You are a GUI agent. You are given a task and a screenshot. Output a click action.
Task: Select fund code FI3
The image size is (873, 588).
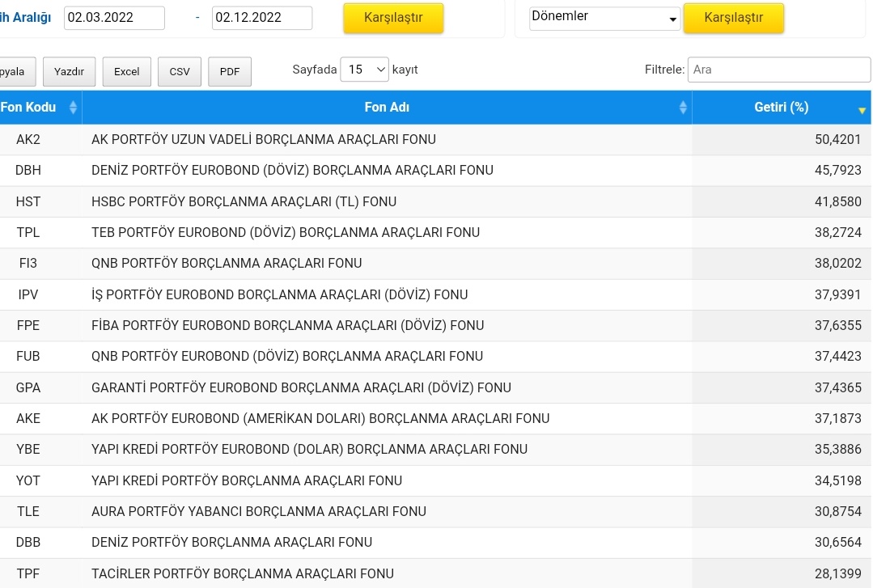click(28, 264)
